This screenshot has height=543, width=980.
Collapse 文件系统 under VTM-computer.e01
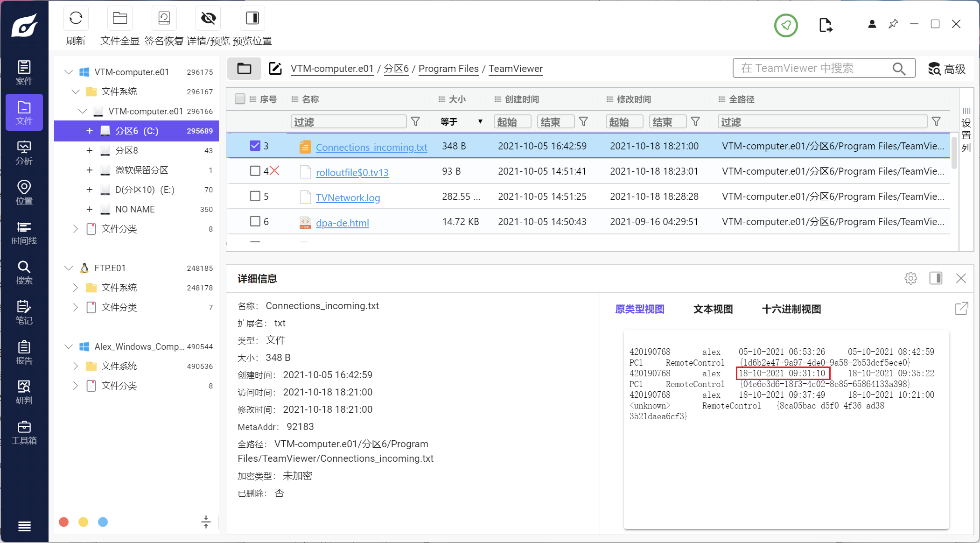76,92
